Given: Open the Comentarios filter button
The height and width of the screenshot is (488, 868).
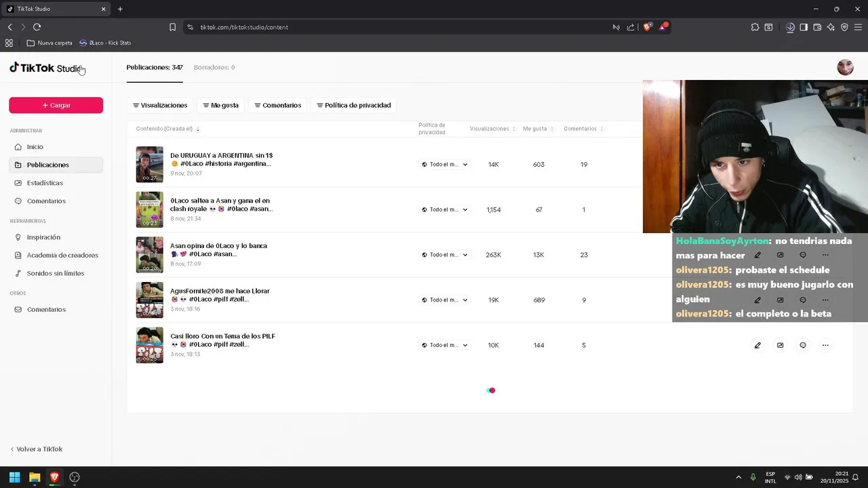Looking at the screenshot, I should coord(278,105).
